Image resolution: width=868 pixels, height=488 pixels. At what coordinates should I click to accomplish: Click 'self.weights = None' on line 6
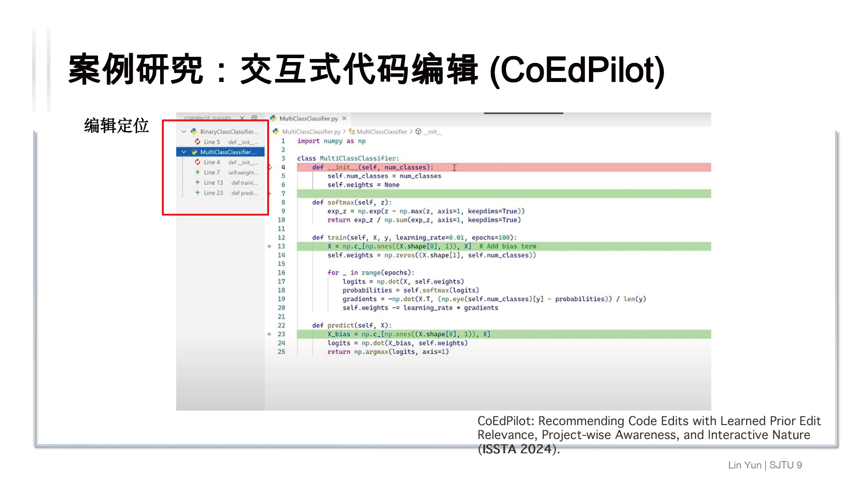pos(363,185)
